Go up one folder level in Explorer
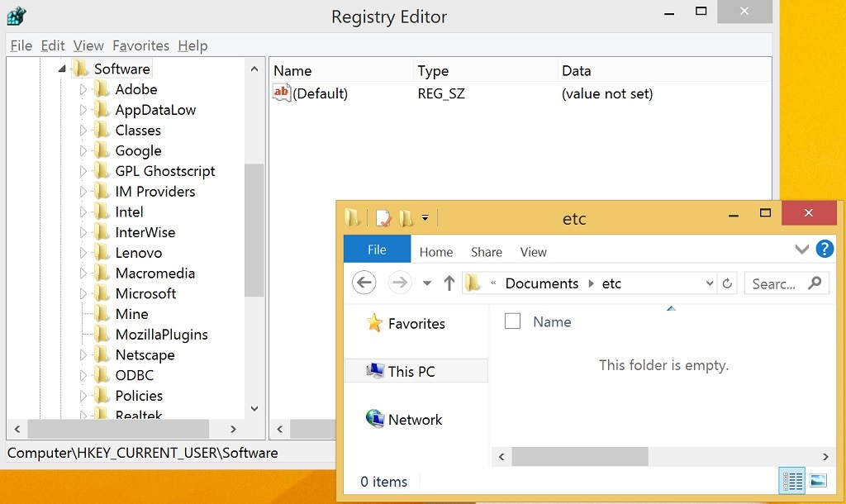 449,283
